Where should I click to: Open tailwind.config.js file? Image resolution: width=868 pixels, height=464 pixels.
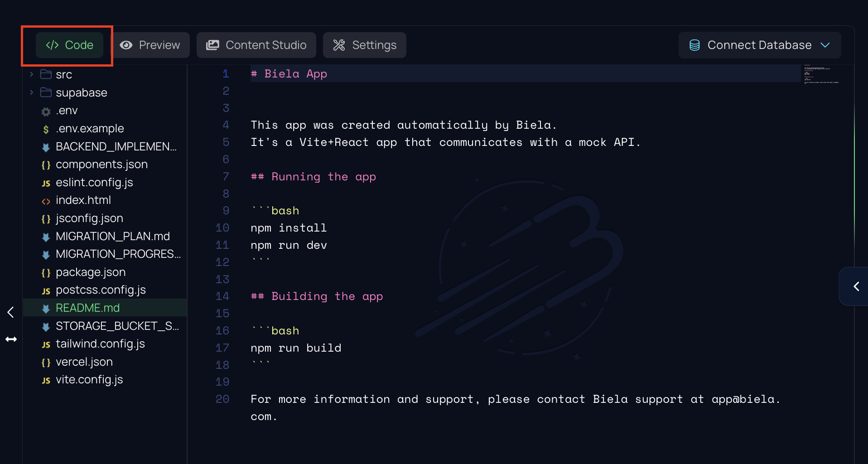click(x=100, y=344)
